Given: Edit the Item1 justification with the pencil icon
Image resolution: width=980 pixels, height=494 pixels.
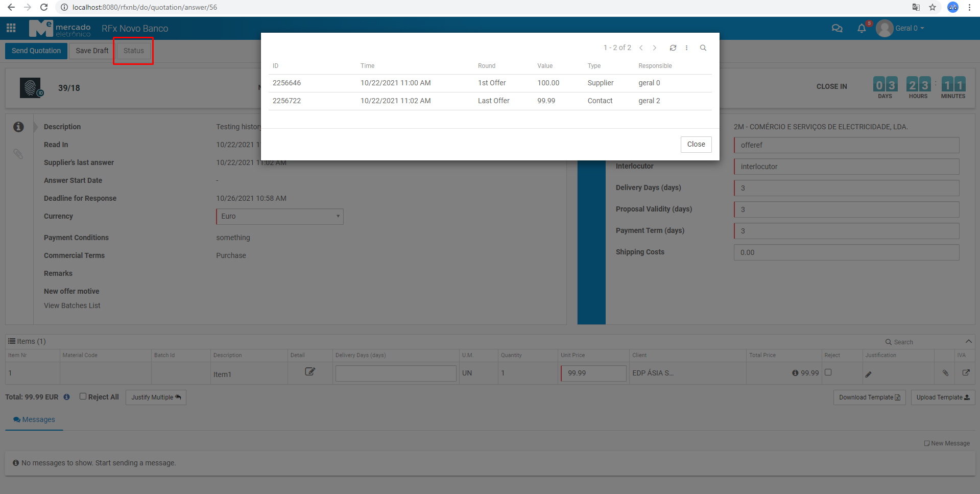Looking at the screenshot, I should point(868,374).
